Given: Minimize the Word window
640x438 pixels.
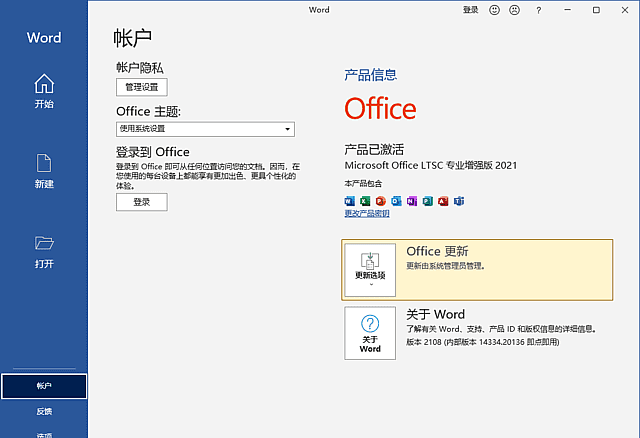Looking at the screenshot, I should click(x=567, y=10).
